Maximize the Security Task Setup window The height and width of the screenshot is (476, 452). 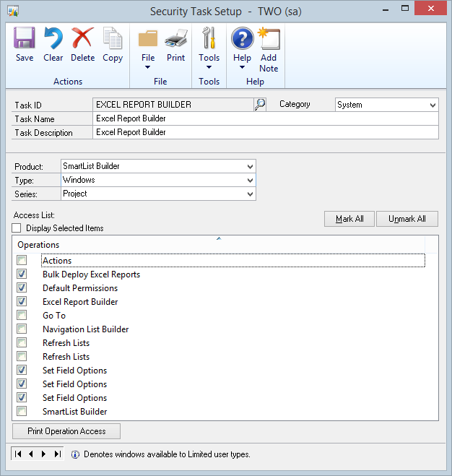(x=405, y=9)
